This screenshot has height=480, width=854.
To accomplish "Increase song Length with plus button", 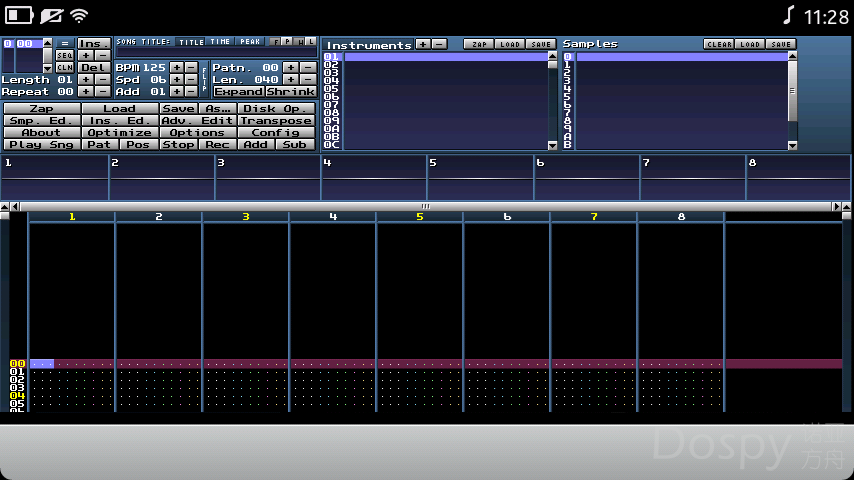I will coord(86,80).
